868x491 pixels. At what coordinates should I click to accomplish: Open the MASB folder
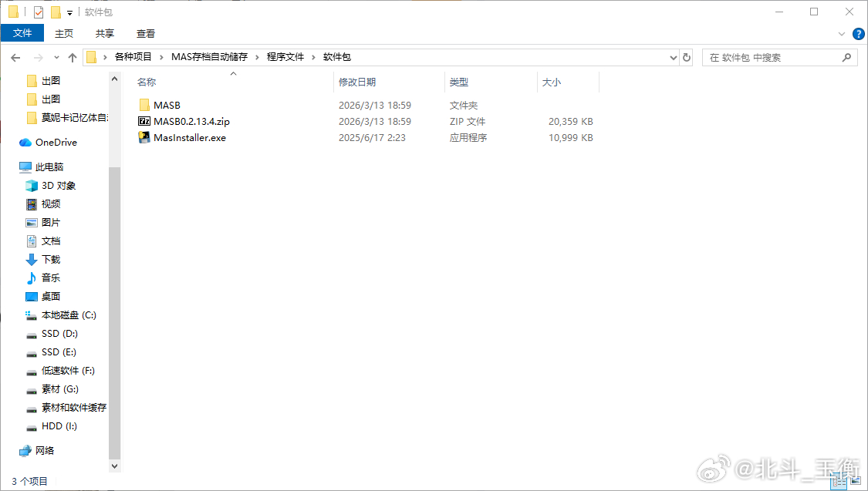167,105
